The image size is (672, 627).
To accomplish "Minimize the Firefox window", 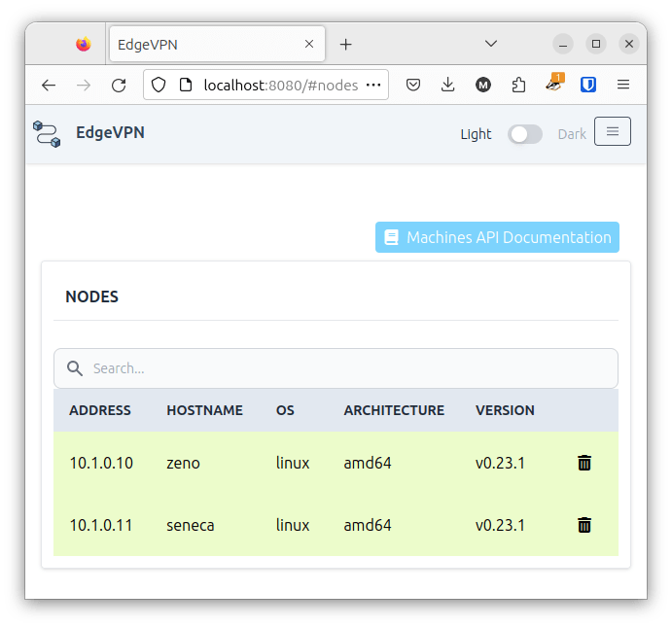I will (x=563, y=44).
